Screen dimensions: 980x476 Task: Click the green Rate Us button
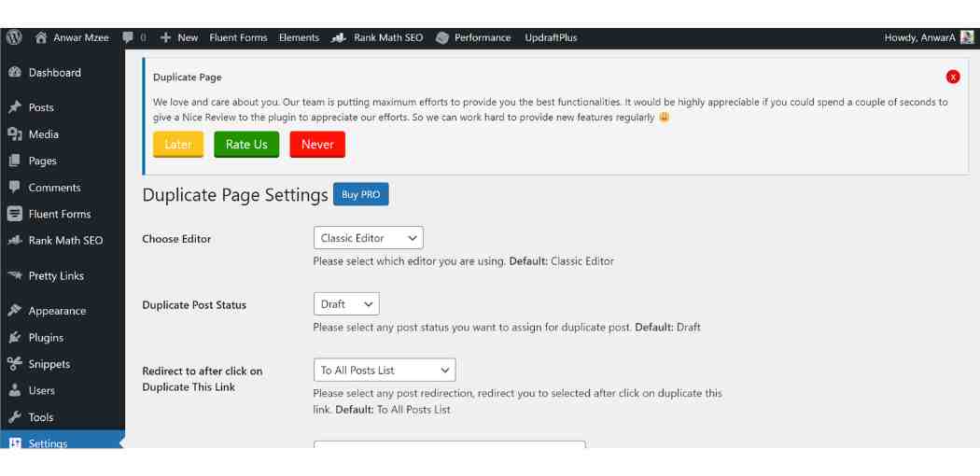pyautogui.click(x=247, y=145)
